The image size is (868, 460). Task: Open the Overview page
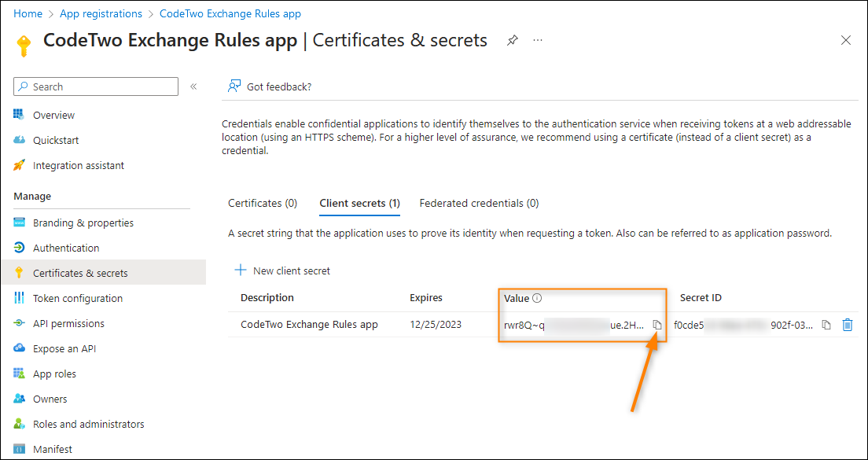click(x=53, y=115)
